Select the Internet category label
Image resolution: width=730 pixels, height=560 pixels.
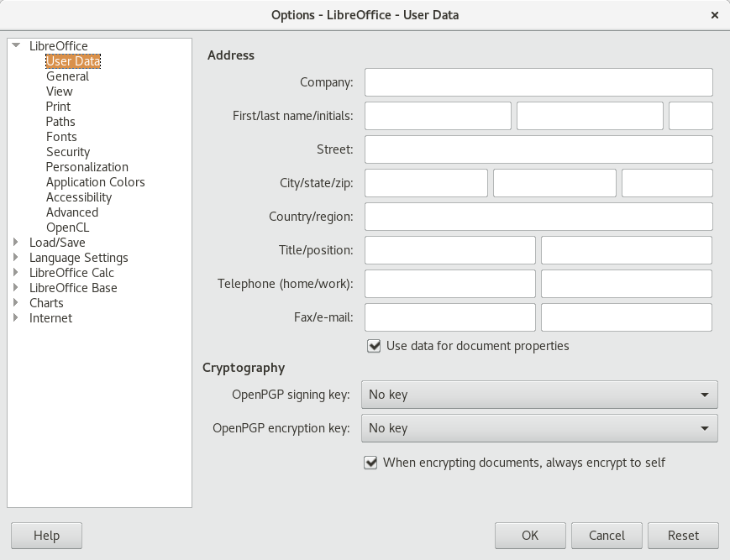[50, 318]
